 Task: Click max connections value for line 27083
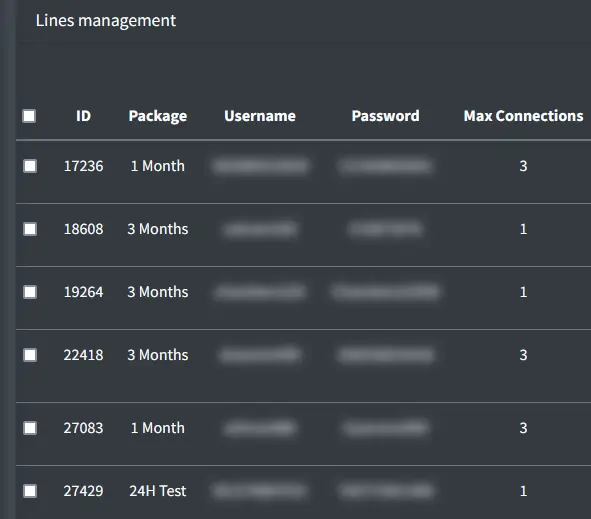[x=523, y=428]
